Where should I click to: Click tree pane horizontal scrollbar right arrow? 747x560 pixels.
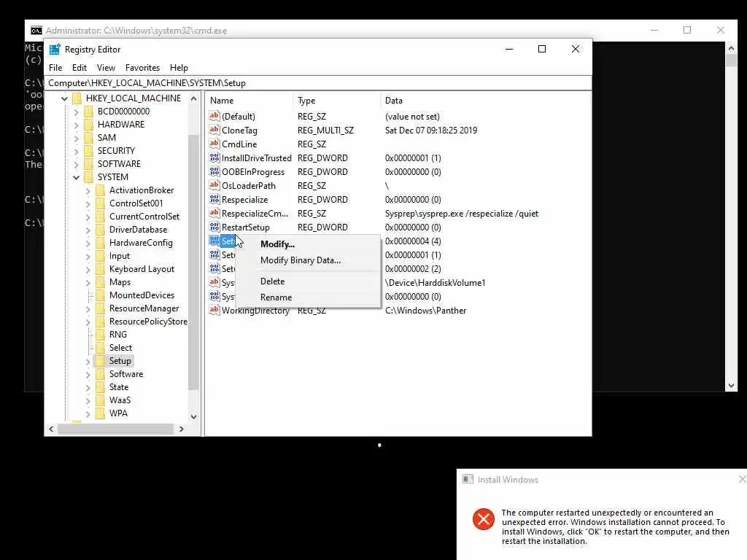click(x=182, y=429)
